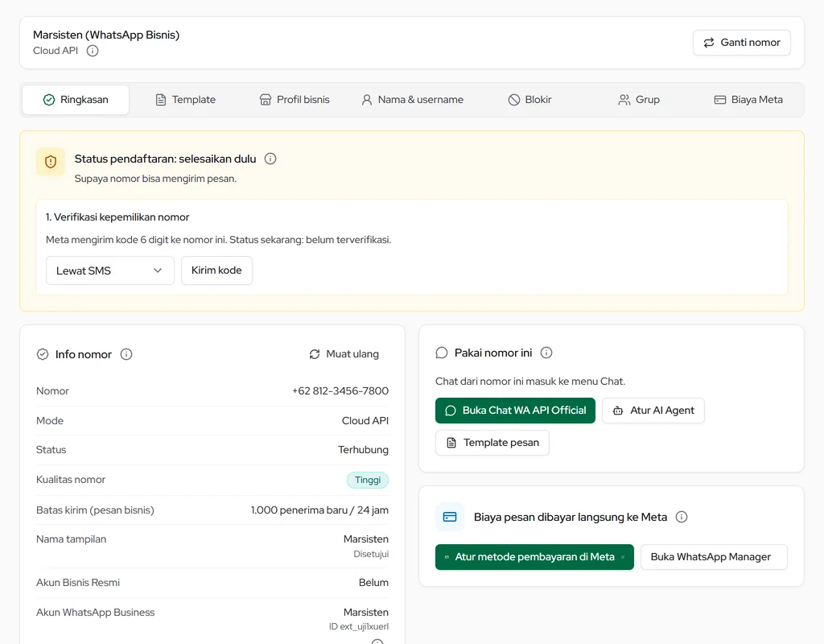The width and height of the screenshot is (824, 644).
Task: Click the Tinggi quality badge
Action: [x=367, y=480]
